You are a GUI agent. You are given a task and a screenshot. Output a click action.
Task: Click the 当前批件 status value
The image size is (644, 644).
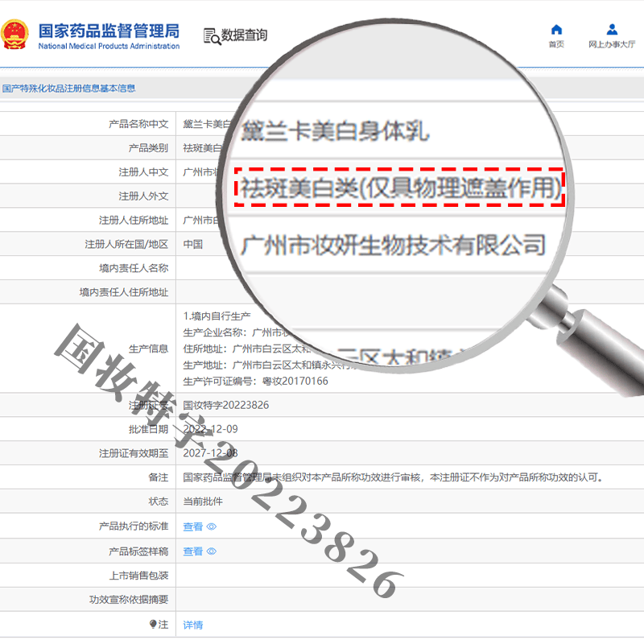point(203,501)
